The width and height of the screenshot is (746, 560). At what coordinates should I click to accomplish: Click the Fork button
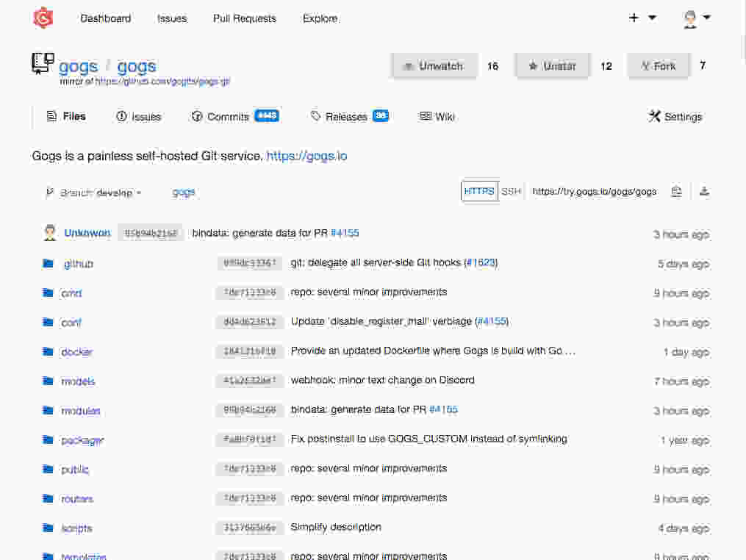659,65
